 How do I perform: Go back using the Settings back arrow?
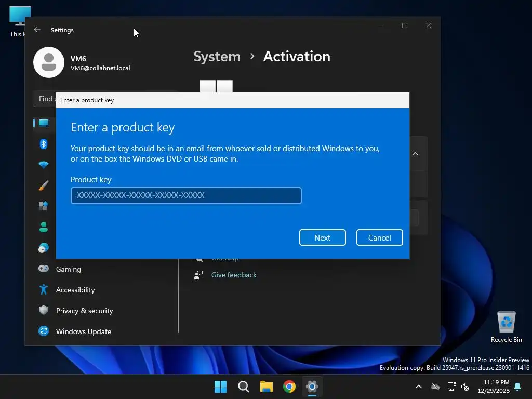(37, 30)
